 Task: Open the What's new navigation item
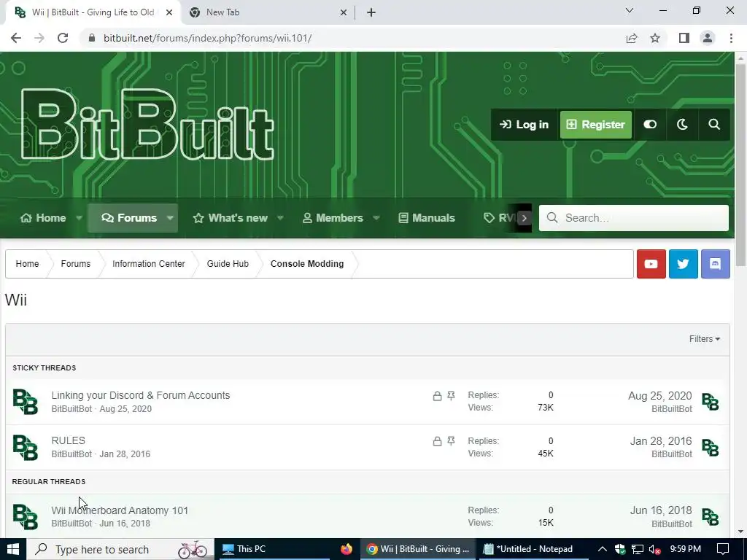[x=231, y=218]
